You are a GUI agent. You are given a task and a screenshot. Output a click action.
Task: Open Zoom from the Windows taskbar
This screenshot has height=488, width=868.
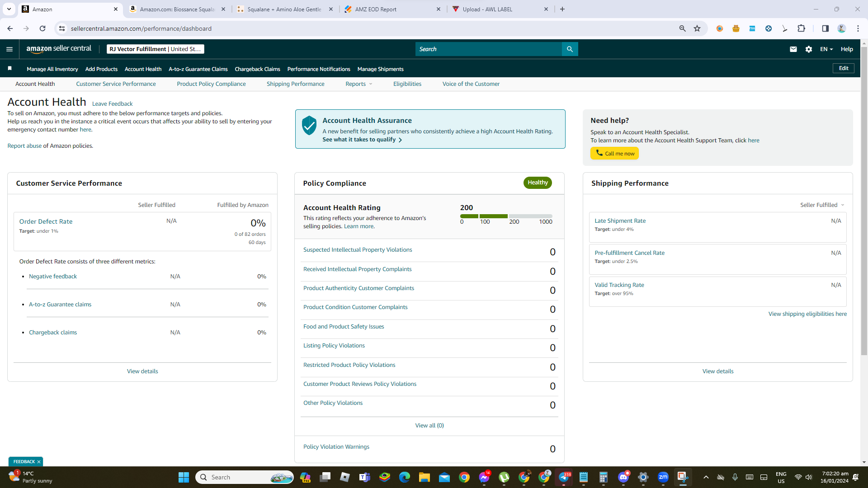(663, 477)
